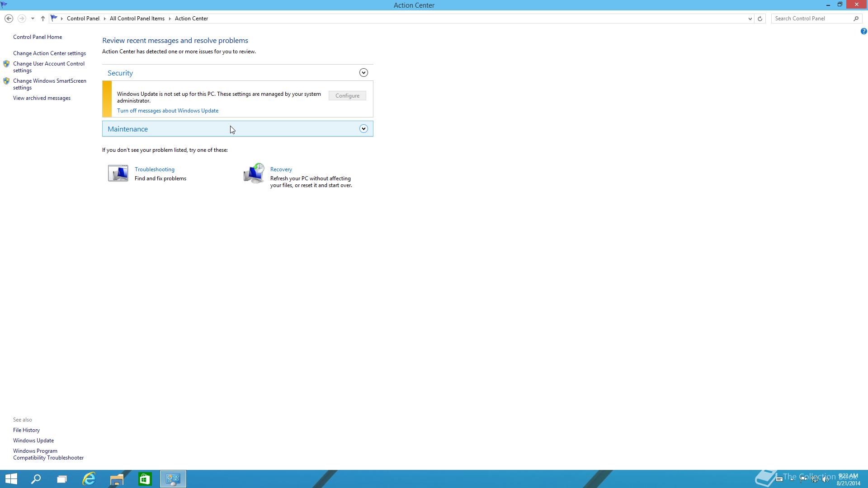Open File Explorer from the taskbar
Screen dimensions: 868x488
coord(117,479)
